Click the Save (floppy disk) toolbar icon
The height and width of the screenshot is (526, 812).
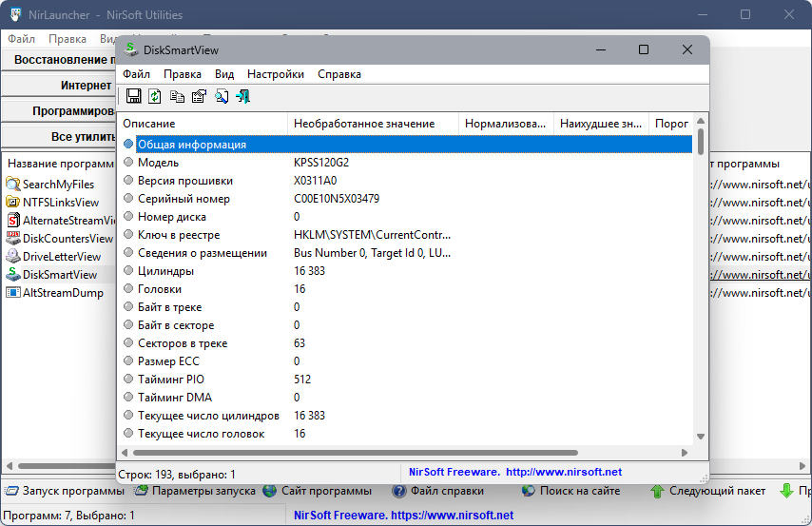coord(134,96)
